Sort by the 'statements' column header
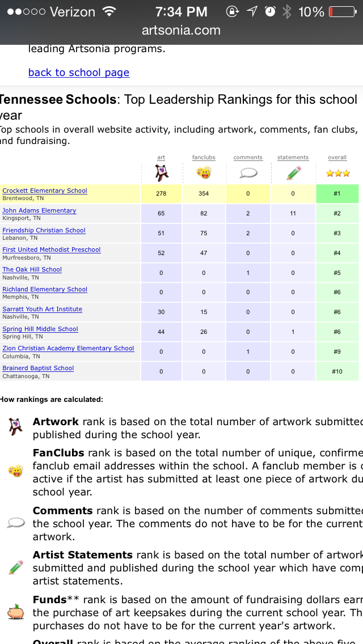The width and height of the screenshot is (363, 644). click(293, 157)
